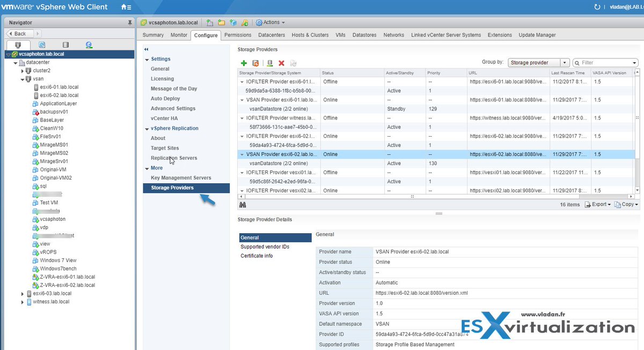Open the vSphere home menu icon
The image size is (644, 350).
[126, 7]
